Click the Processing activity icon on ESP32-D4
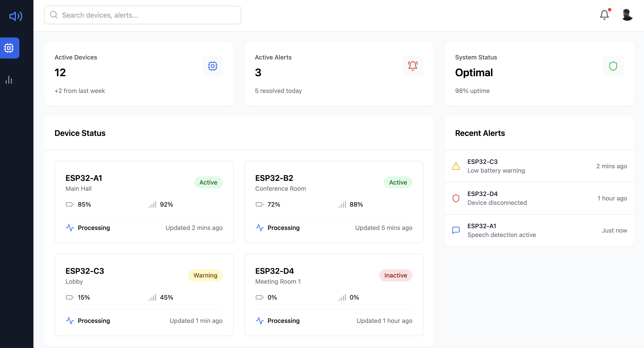Image resolution: width=644 pixels, height=348 pixels. [x=260, y=321]
